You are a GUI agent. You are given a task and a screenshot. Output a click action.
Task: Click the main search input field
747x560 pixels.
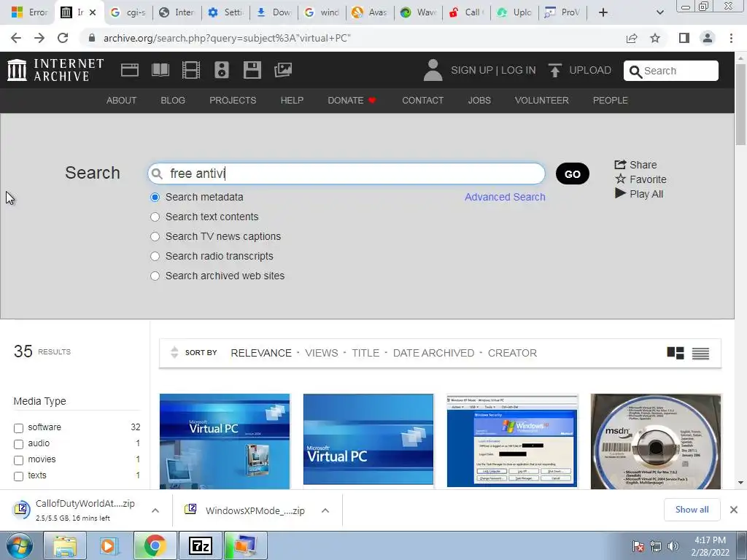[x=347, y=174]
